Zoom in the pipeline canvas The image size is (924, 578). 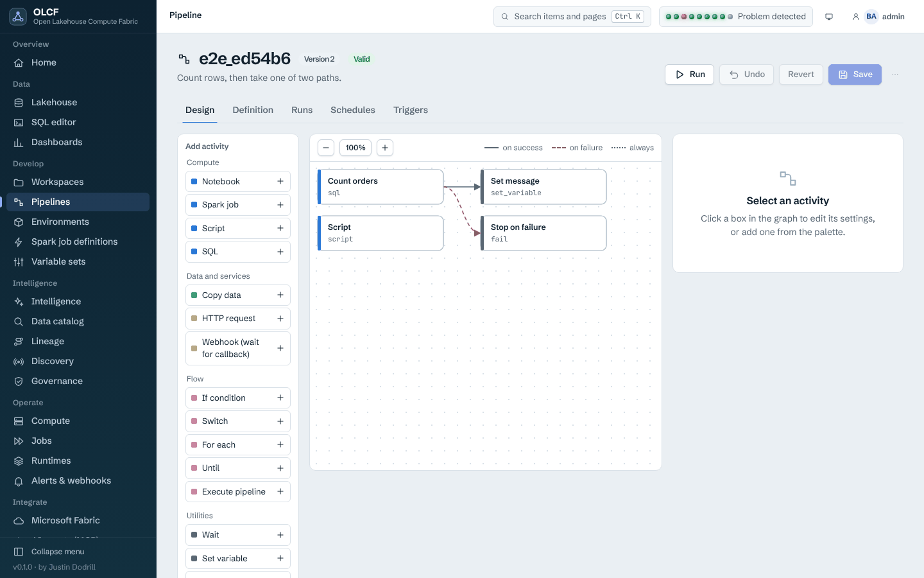(x=385, y=148)
